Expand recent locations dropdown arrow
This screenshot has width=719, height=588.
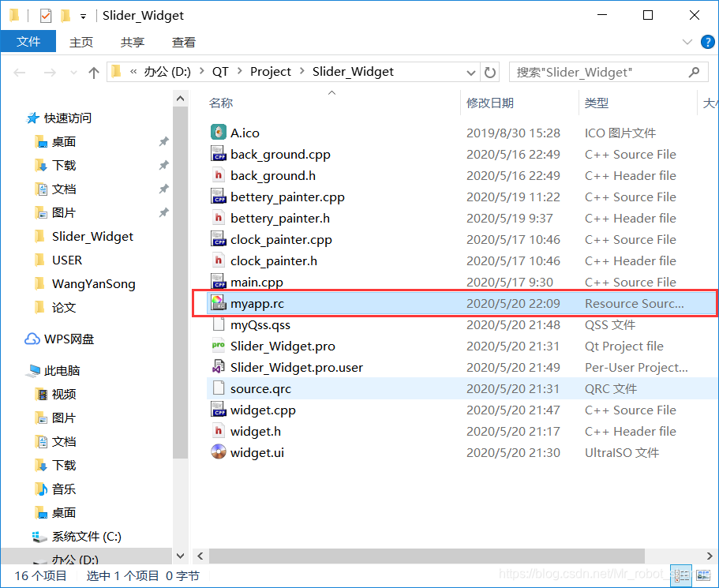73,73
